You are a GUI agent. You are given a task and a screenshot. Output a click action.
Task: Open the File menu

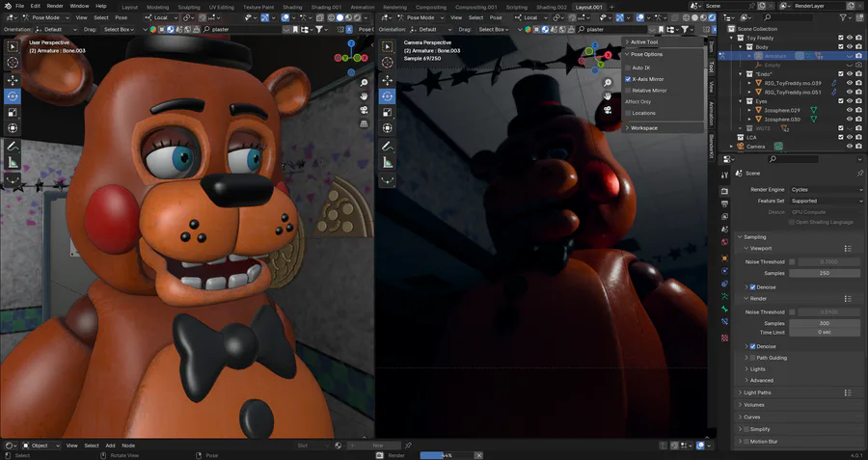pyautogui.click(x=20, y=6)
